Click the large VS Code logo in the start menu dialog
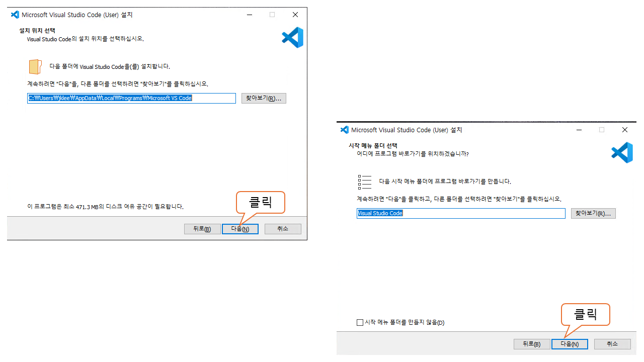644x362 pixels. click(622, 152)
